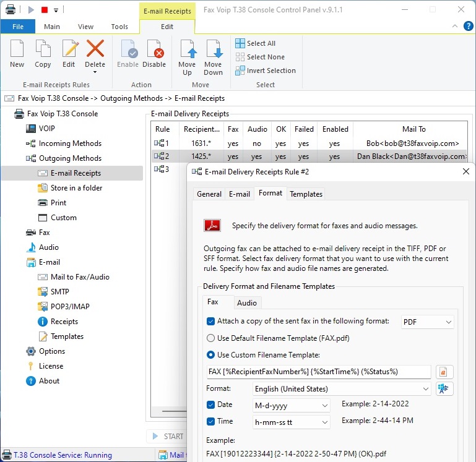Click Select All in the ribbon
Viewport: 476px width, 462px height.
255,43
